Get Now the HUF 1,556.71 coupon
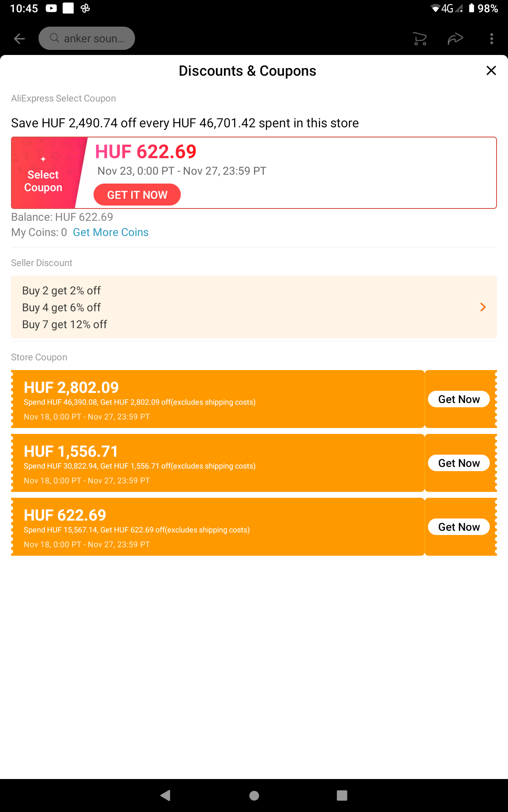 459,463
